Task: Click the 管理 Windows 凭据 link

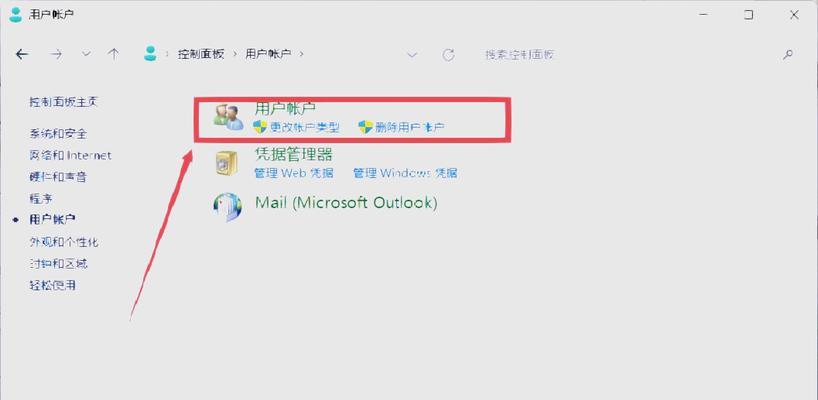Action: (x=405, y=173)
